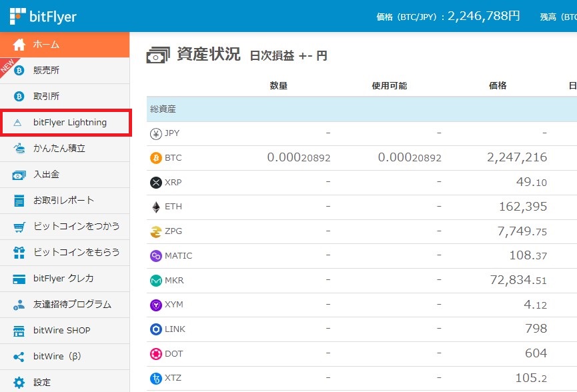Click ETH price 162,395
This screenshot has width=577, height=392.
click(523, 207)
